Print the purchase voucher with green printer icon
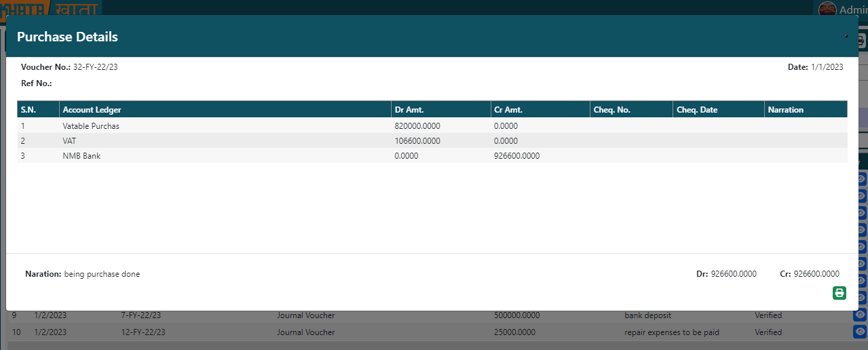 pyautogui.click(x=839, y=293)
